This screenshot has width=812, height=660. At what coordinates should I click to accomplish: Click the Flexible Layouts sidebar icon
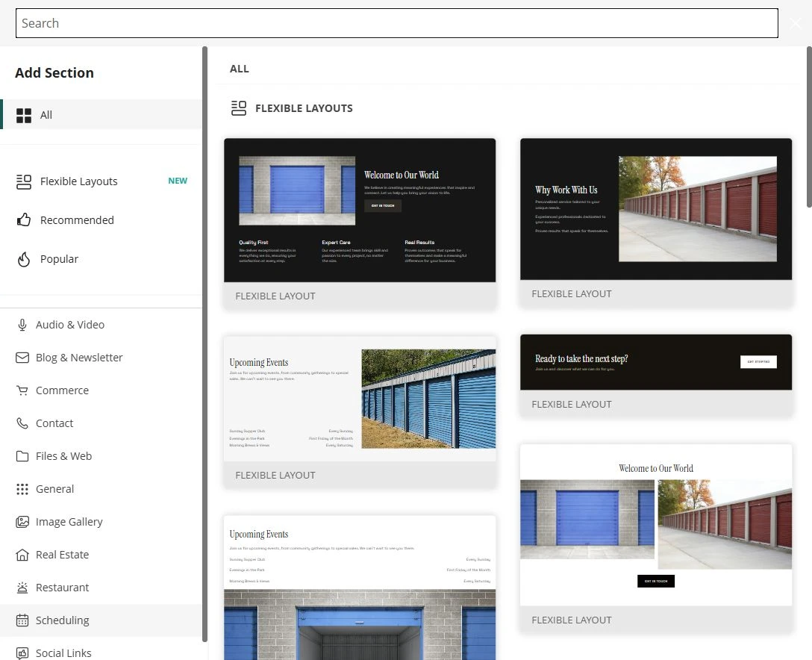tap(24, 182)
